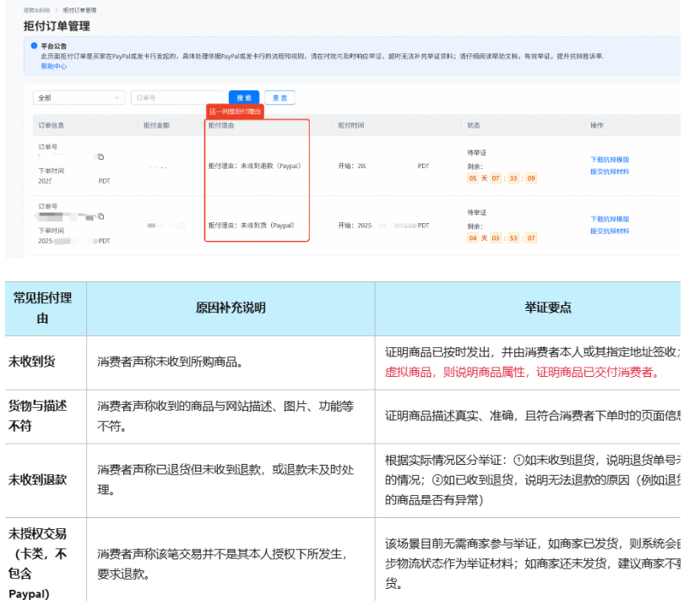This screenshot has height=616, width=700.
Task: Submit dispute materials for second order
Action: [x=609, y=231]
